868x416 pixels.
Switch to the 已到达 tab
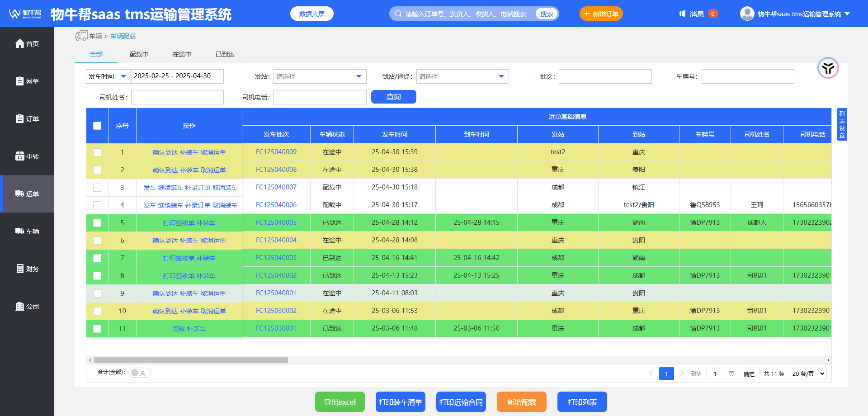(225, 54)
